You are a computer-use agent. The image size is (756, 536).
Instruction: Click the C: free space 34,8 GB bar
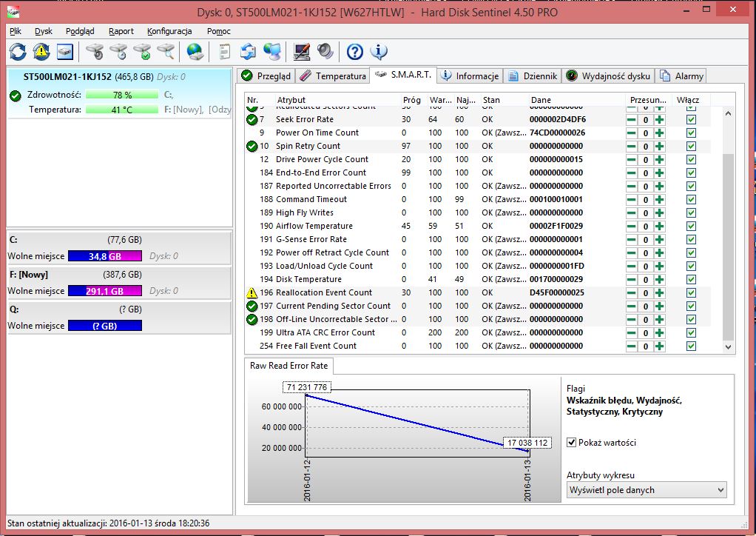tap(105, 256)
